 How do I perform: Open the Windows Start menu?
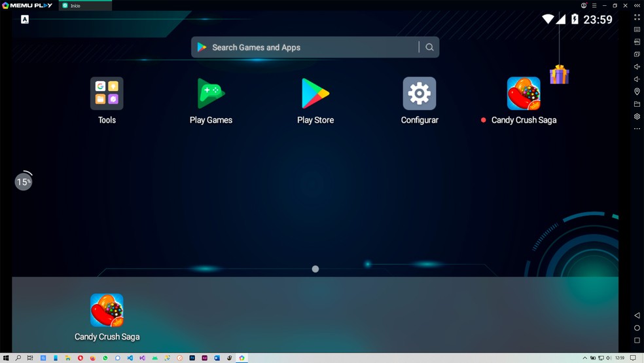pos(6,358)
